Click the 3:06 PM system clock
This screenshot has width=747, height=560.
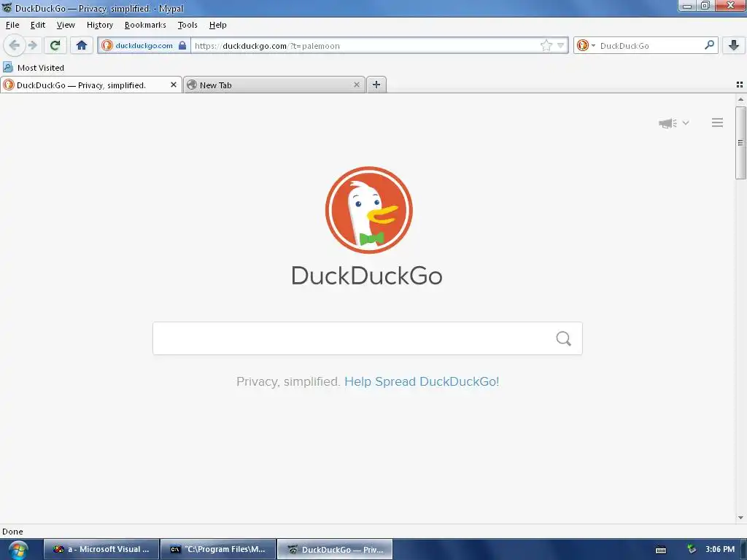[720, 549]
